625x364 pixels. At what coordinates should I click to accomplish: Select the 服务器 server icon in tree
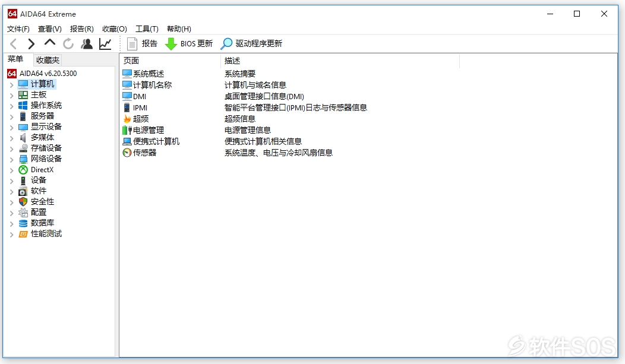(23, 116)
